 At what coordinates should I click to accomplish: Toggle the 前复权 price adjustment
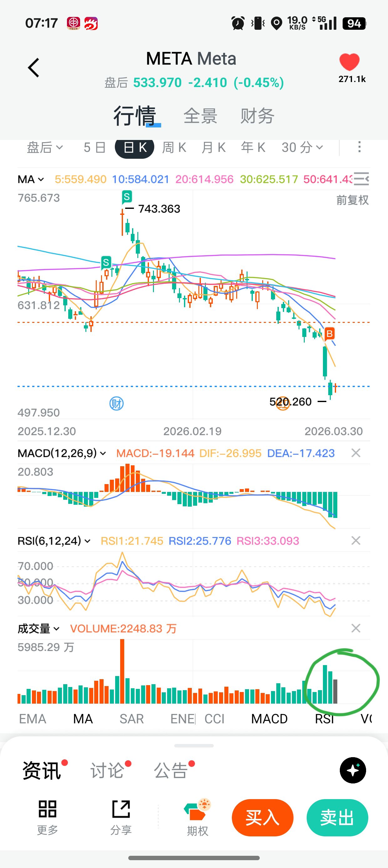[x=352, y=200]
